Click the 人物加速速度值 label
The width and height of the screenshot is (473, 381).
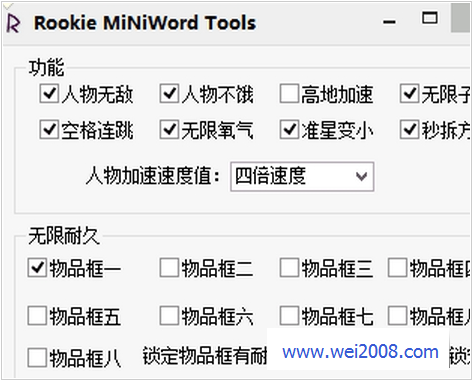(153, 176)
